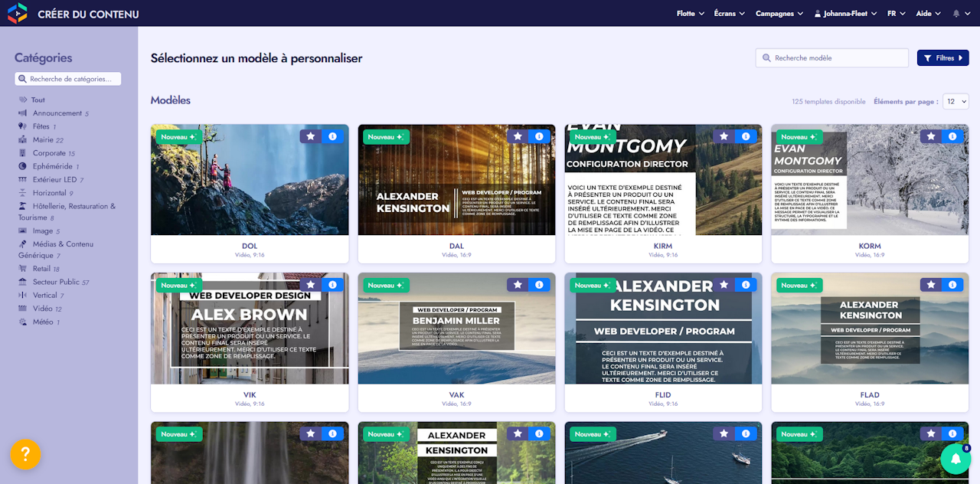This screenshot has height=484, width=980.
Task: Show info for the DOL template
Action: pos(332,136)
